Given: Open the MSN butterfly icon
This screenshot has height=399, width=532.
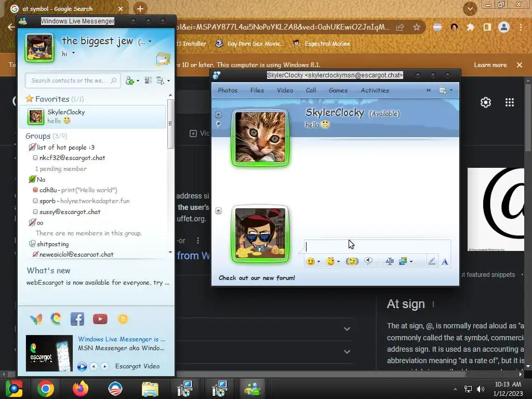Looking at the screenshot, I should coord(36,320).
